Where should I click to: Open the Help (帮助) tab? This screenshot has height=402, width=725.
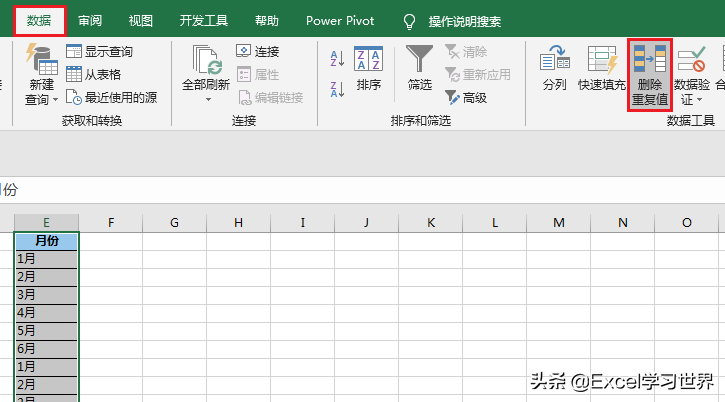(267, 21)
